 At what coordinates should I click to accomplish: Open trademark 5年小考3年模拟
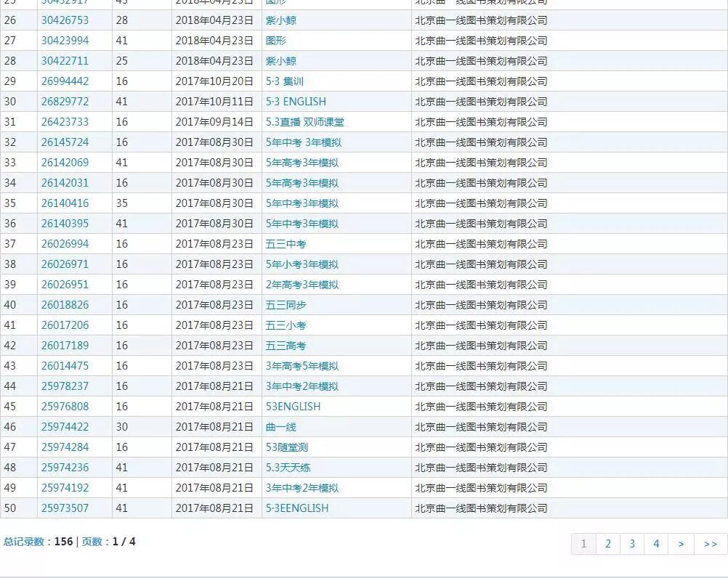point(302,264)
